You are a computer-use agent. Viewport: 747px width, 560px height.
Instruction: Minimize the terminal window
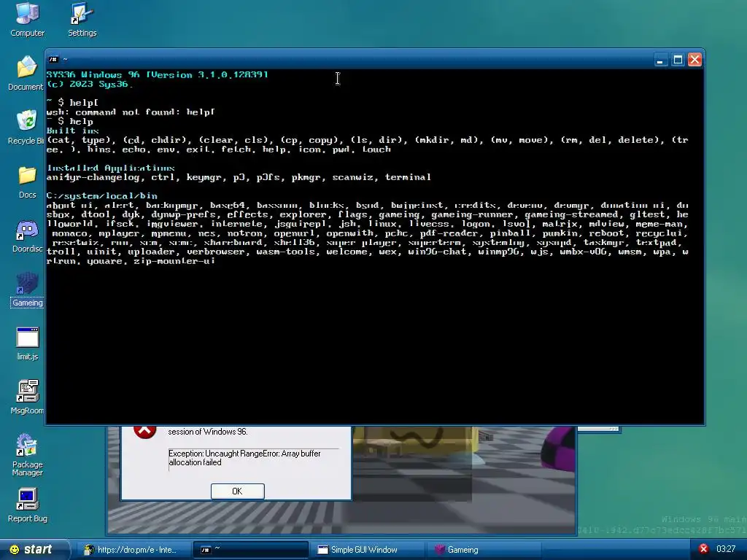pyautogui.click(x=660, y=60)
